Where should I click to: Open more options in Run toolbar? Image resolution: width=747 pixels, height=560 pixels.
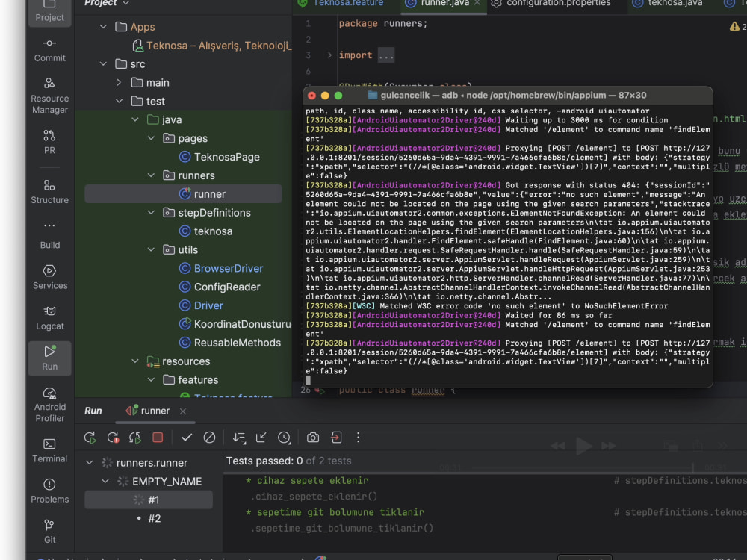coord(359,438)
